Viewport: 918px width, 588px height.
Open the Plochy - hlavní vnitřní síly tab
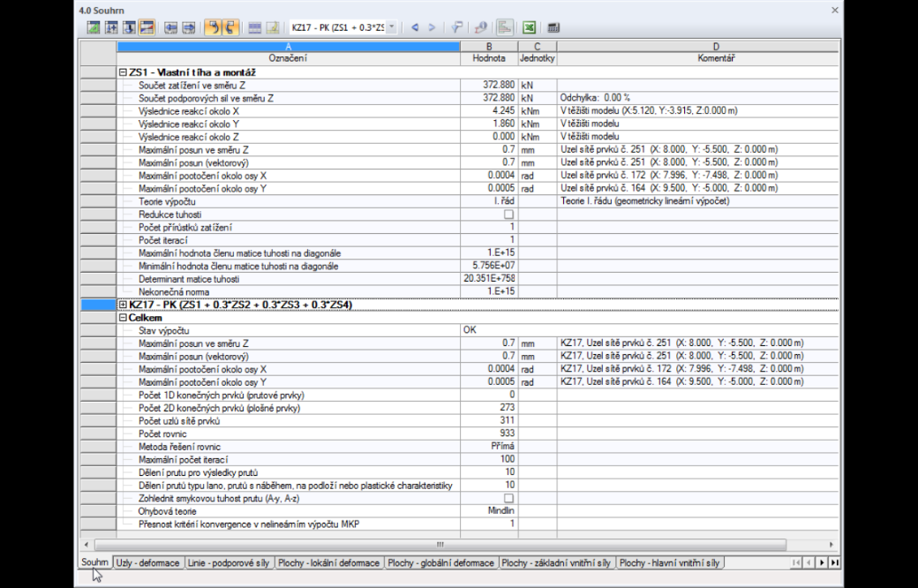[x=670, y=562]
